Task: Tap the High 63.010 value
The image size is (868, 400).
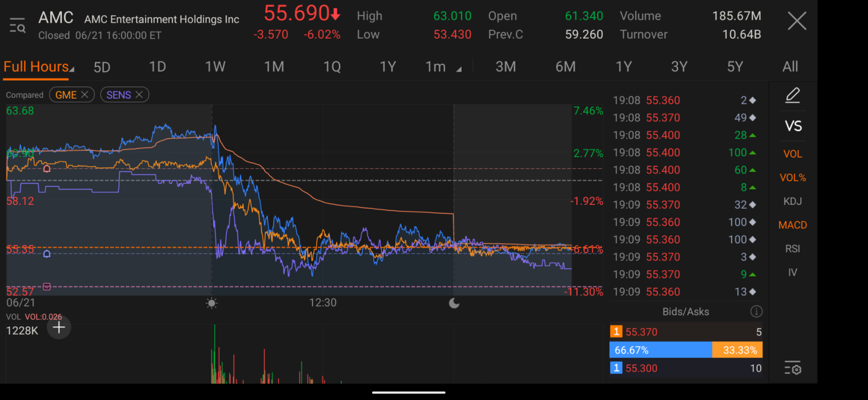Action: pyautogui.click(x=452, y=16)
